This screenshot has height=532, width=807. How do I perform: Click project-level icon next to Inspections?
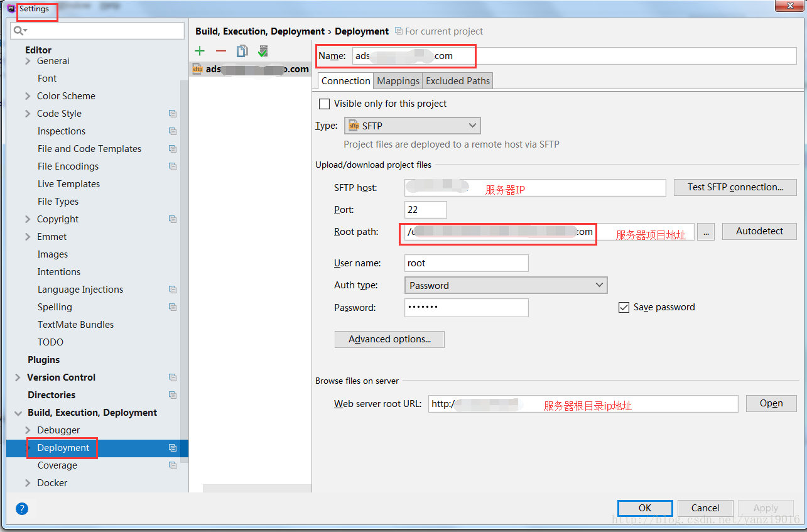[173, 131]
